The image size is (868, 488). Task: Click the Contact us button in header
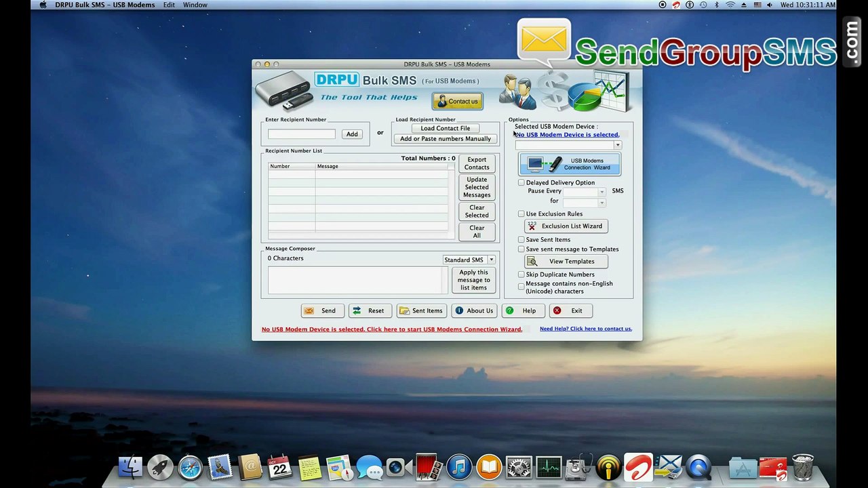pos(458,101)
